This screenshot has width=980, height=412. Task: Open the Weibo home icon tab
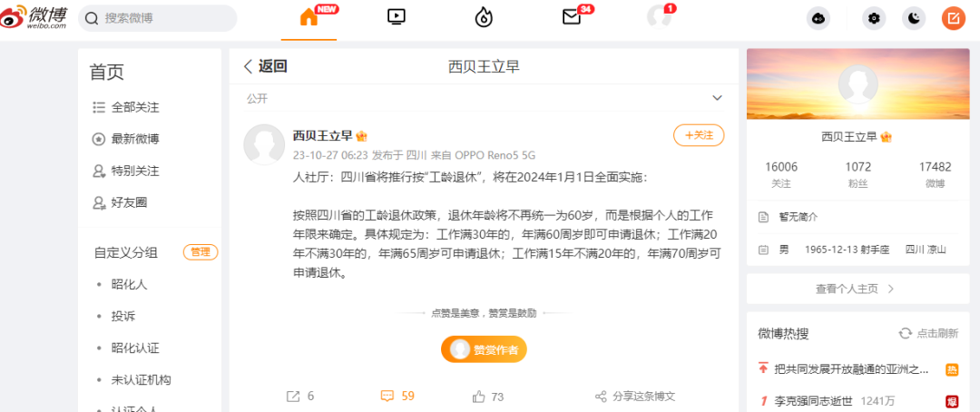point(309,18)
